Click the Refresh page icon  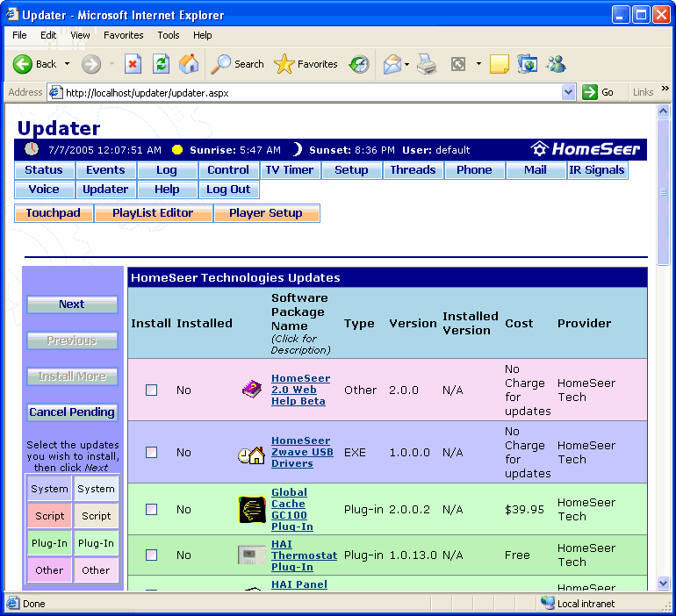[x=161, y=64]
